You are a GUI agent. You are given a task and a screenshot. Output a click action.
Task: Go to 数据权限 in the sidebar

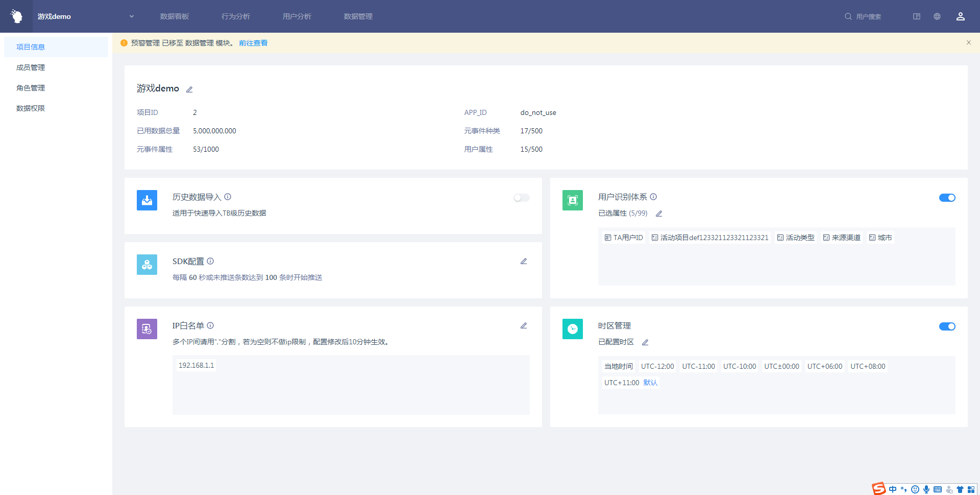(x=31, y=108)
